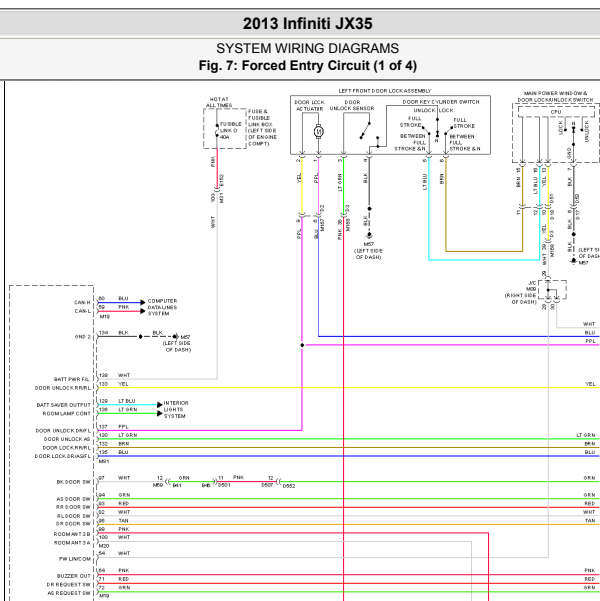The image size is (600, 601).
Task: Select the 'DR DOOR SW' terminal label
Action: tap(74, 524)
